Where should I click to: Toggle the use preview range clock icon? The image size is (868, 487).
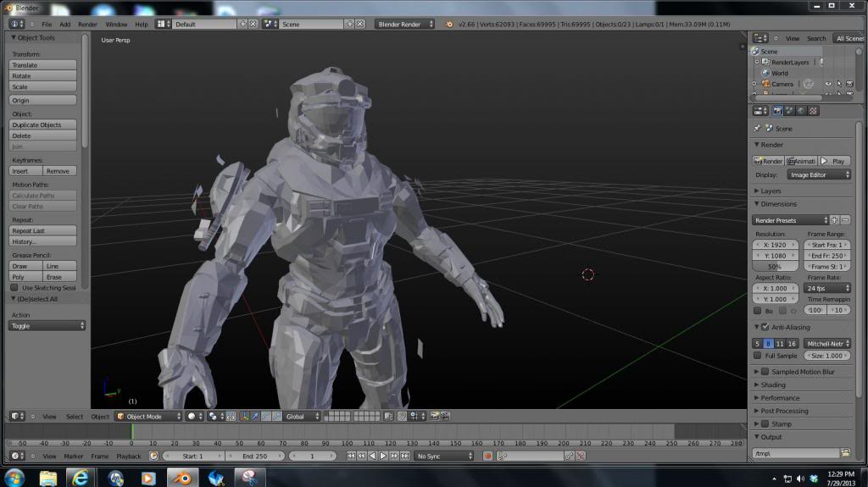(153, 456)
